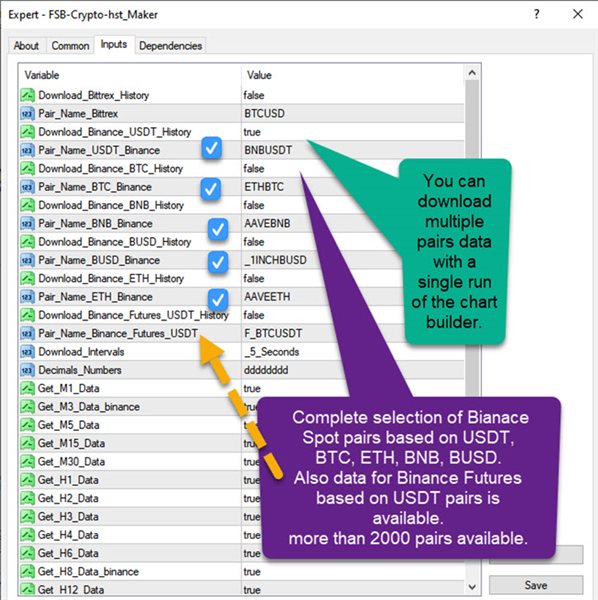Click the Download_Binance_Futures_USDT_History row icon
Viewport: 598px width, 600px height.
(x=28, y=315)
